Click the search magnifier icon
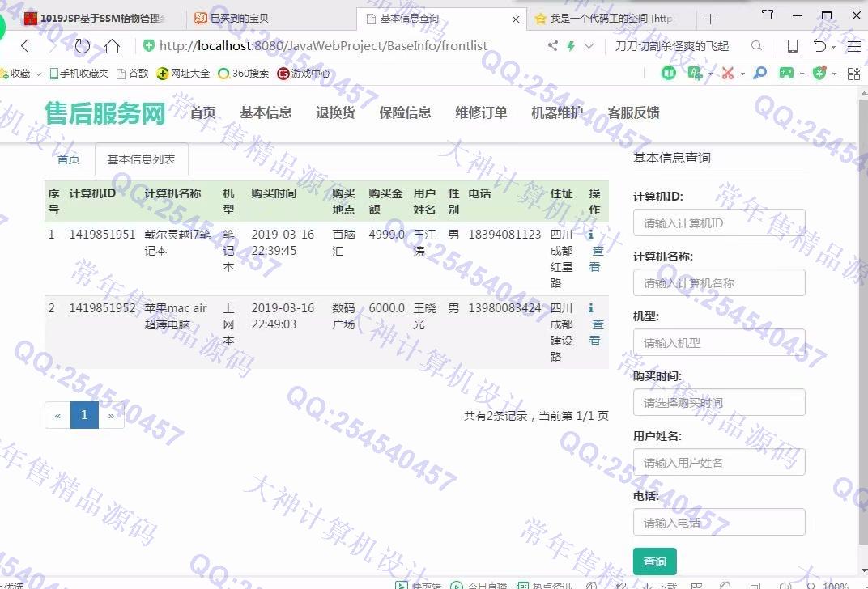The width and height of the screenshot is (868, 589). [756, 46]
